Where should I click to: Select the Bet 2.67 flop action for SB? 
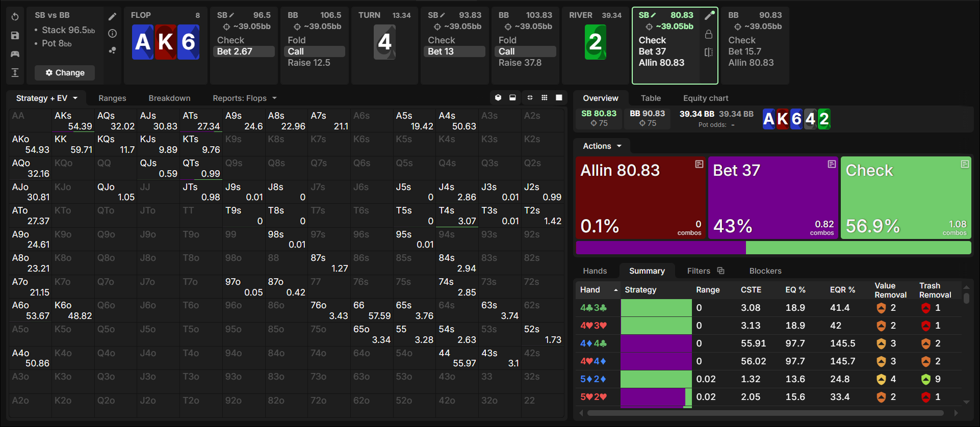click(244, 51)
